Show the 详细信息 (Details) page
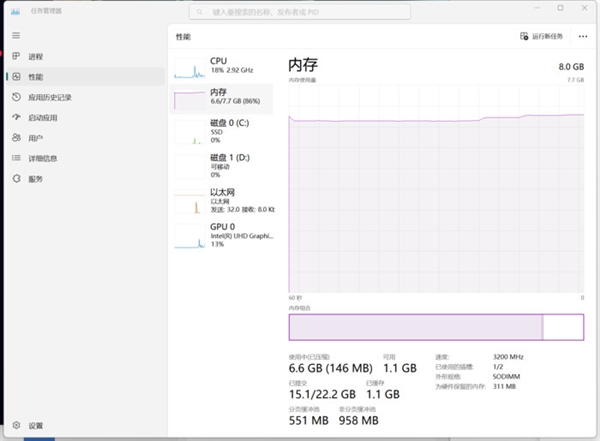Viewport: 600px width, 441px height. [86, 158]
